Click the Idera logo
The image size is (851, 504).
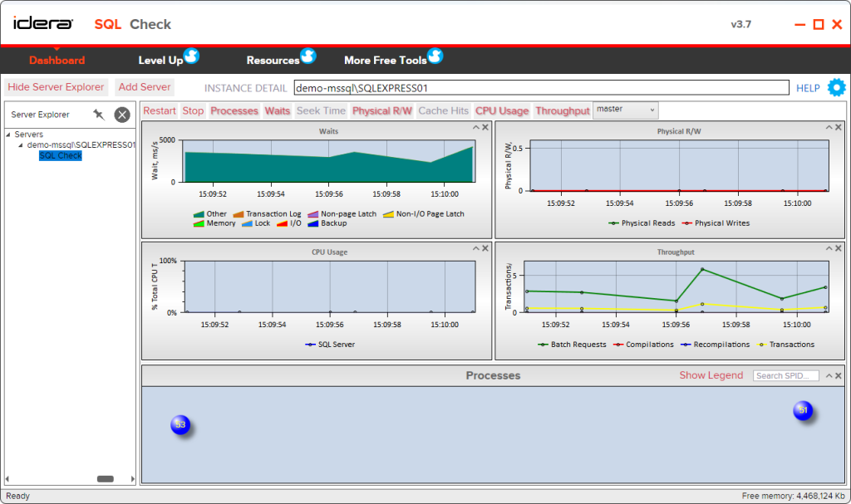click(43, 23)
